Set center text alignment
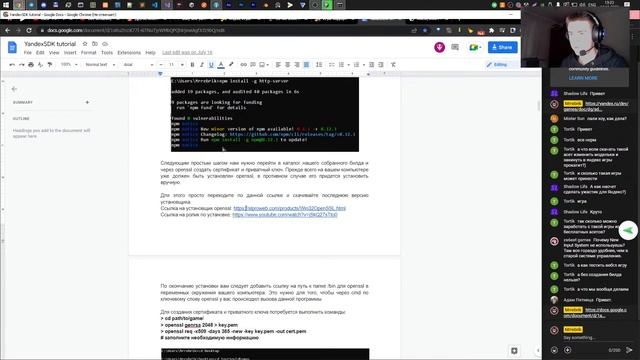 pos(287,64)
